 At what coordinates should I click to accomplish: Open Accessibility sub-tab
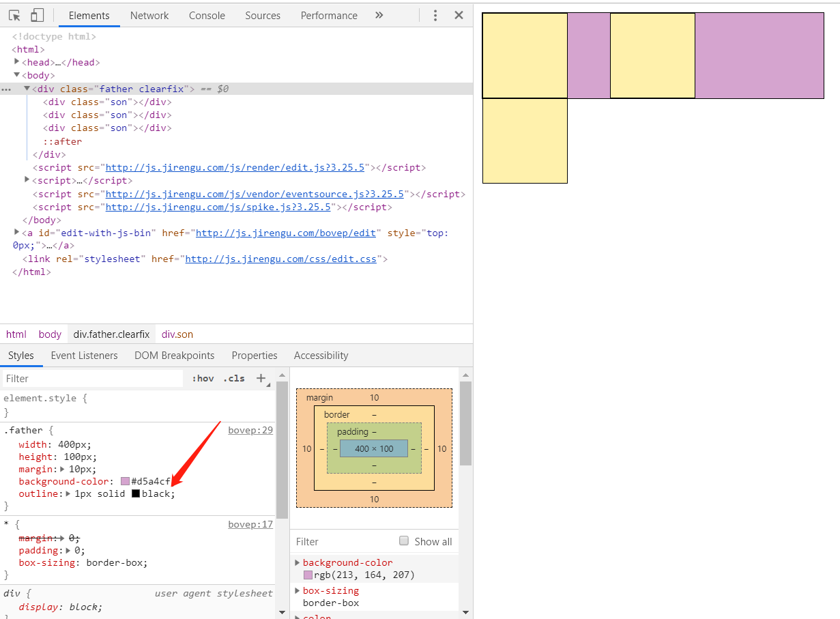[321, 355]
